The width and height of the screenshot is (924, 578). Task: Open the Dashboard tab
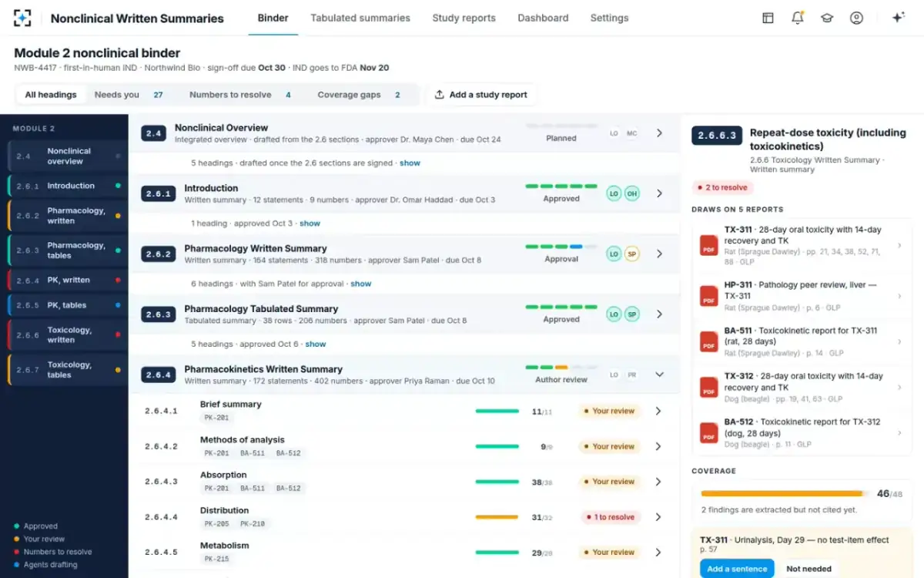(543, 18)
